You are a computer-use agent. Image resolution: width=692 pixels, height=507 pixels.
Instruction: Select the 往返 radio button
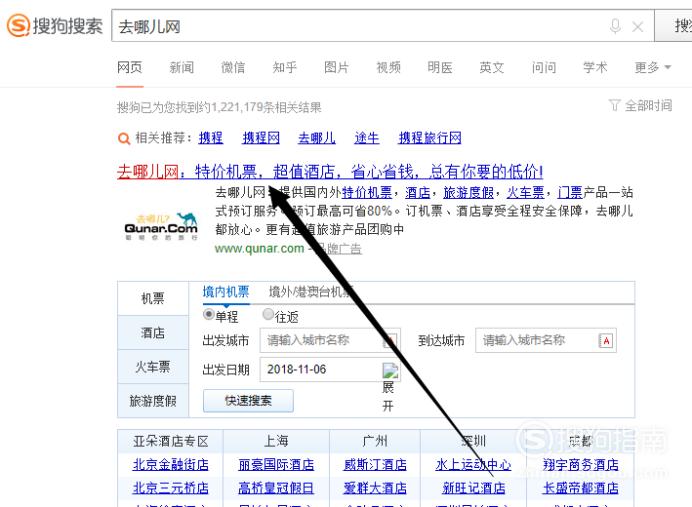click(x=268, y=315)
